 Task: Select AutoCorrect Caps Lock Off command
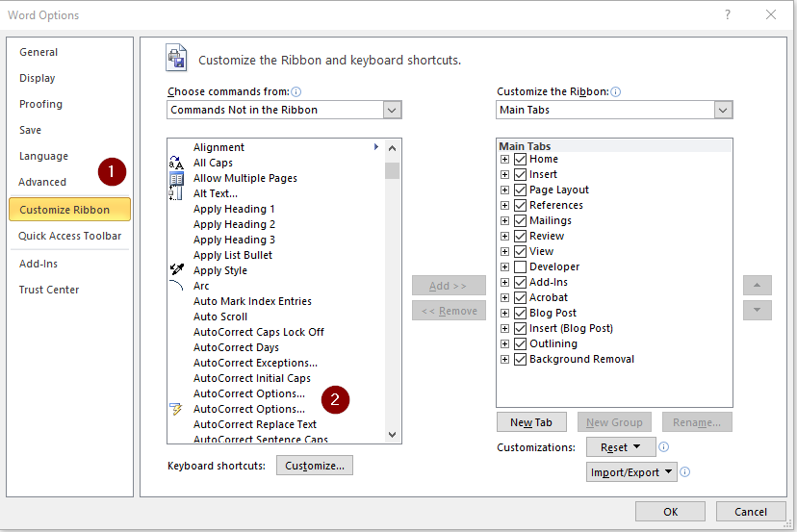pos(258,332)
